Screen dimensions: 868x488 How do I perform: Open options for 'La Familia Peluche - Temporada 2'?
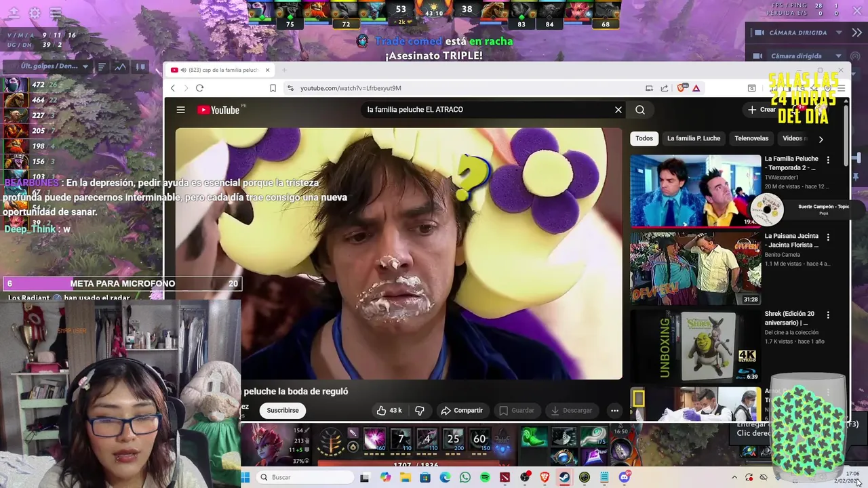828,160
